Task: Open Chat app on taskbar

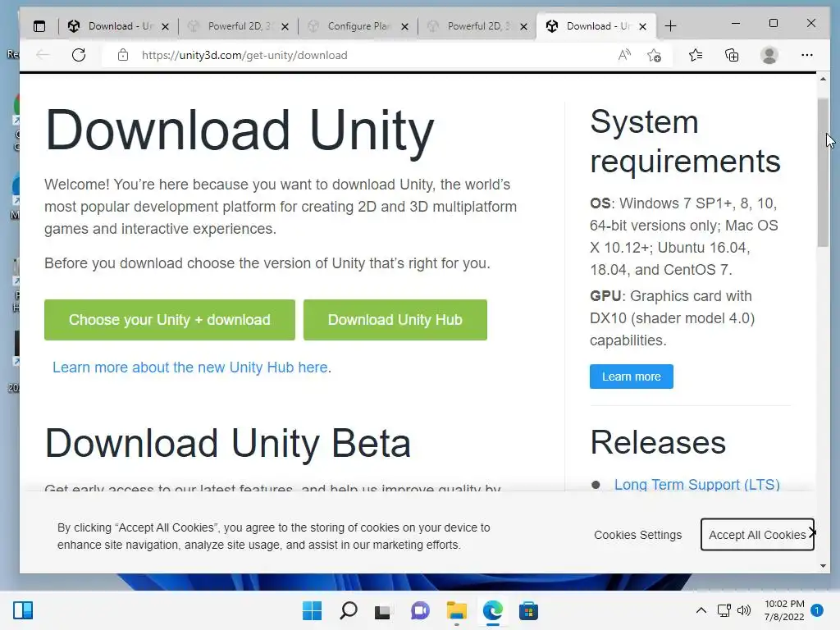Action: [x=420, y=610]
